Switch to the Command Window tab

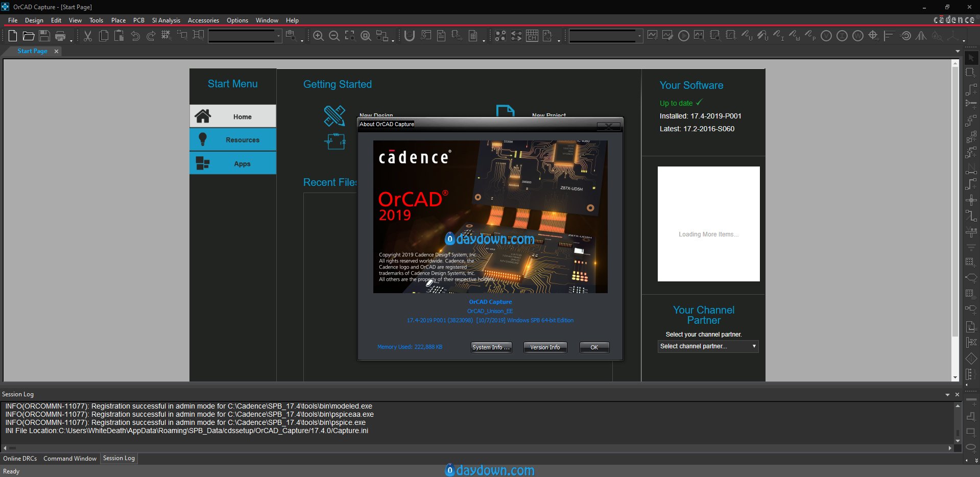tap(70, 459)
